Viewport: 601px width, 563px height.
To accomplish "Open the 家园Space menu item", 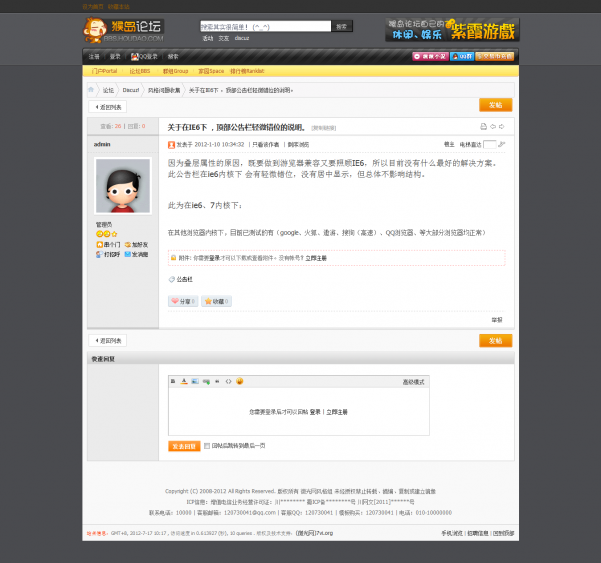I will (211, 71).
